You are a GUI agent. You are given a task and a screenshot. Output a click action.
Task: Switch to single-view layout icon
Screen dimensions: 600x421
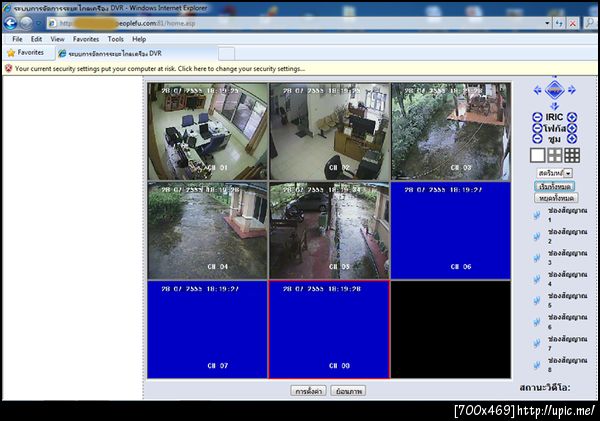pos(538,155)
